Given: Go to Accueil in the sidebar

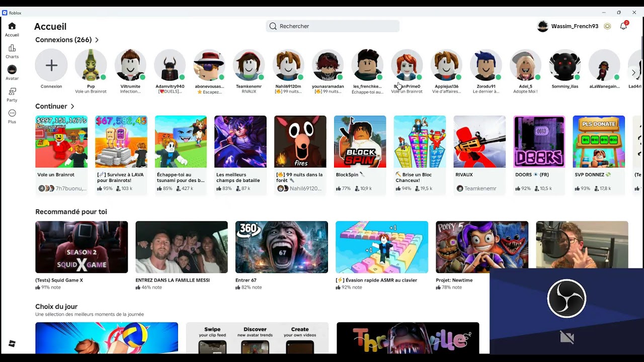Looking at the screenshot, I should 12,30.
